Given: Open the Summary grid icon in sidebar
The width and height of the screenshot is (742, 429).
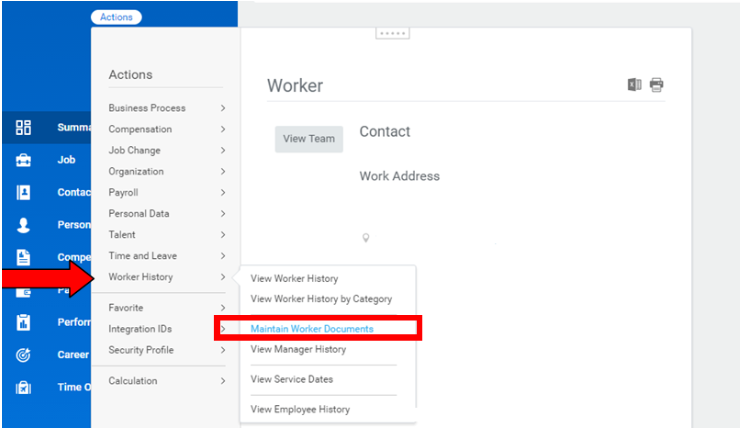Looking at the screenshot, I should click(x=23, y=127).
